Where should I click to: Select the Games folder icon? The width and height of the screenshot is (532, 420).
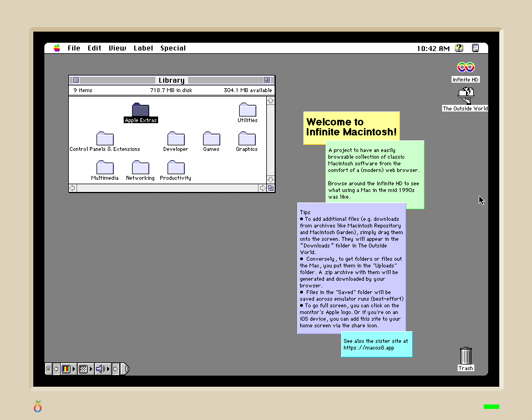click(211, 138)
